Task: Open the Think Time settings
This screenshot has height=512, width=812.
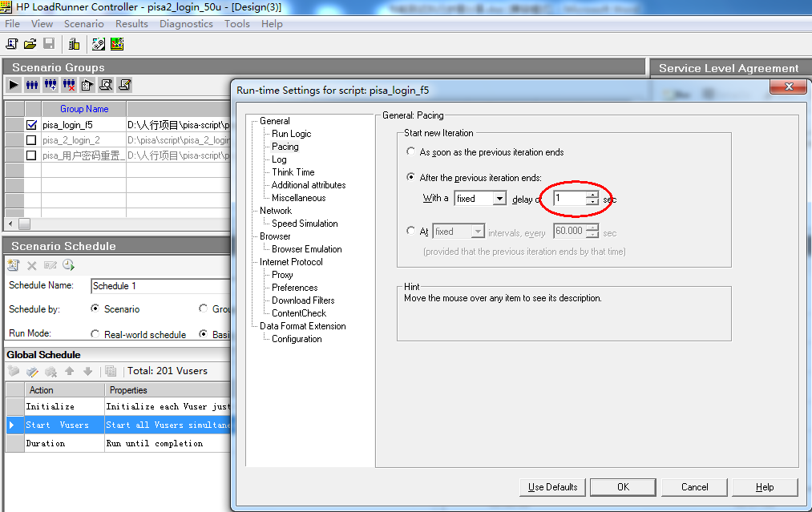Action: click(x=293, y=172)
